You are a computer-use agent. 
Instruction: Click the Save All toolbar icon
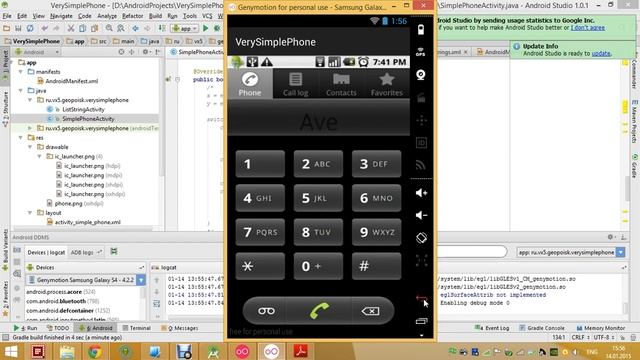pyautogui.click(x=18, y=28)
